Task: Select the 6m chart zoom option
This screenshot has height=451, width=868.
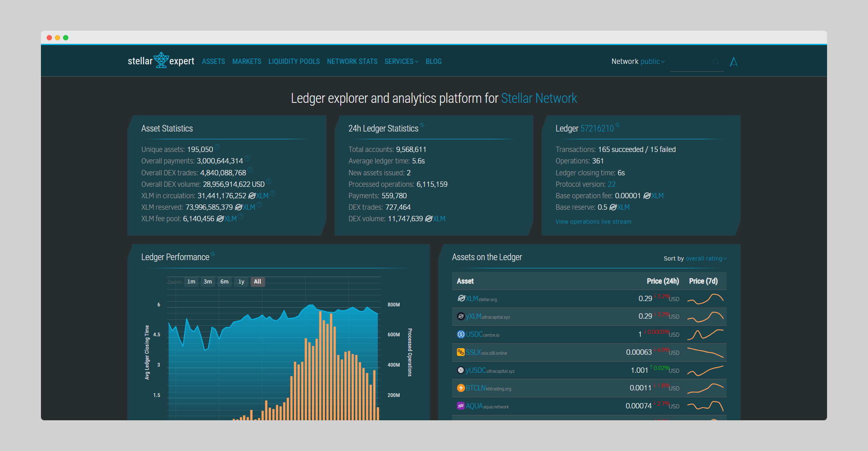Action: (x=224, y=282)
